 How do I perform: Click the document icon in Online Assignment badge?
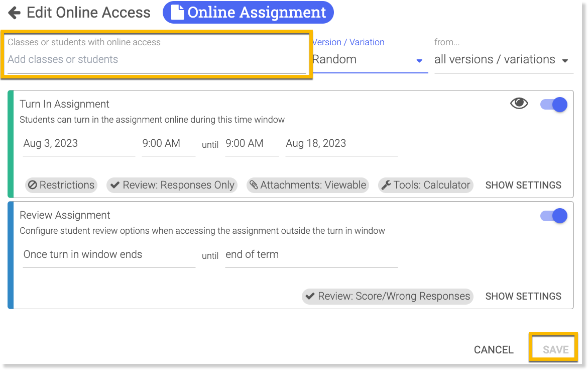[177, 13]
